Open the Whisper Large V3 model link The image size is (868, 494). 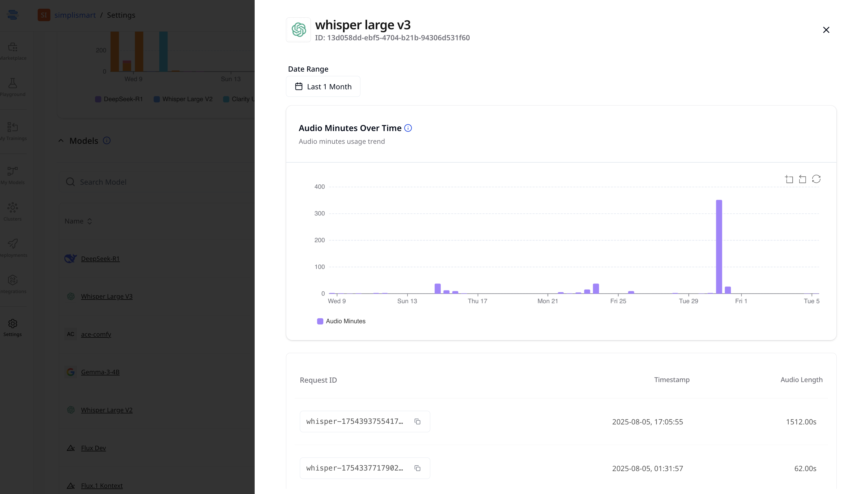tap(106, 296)
